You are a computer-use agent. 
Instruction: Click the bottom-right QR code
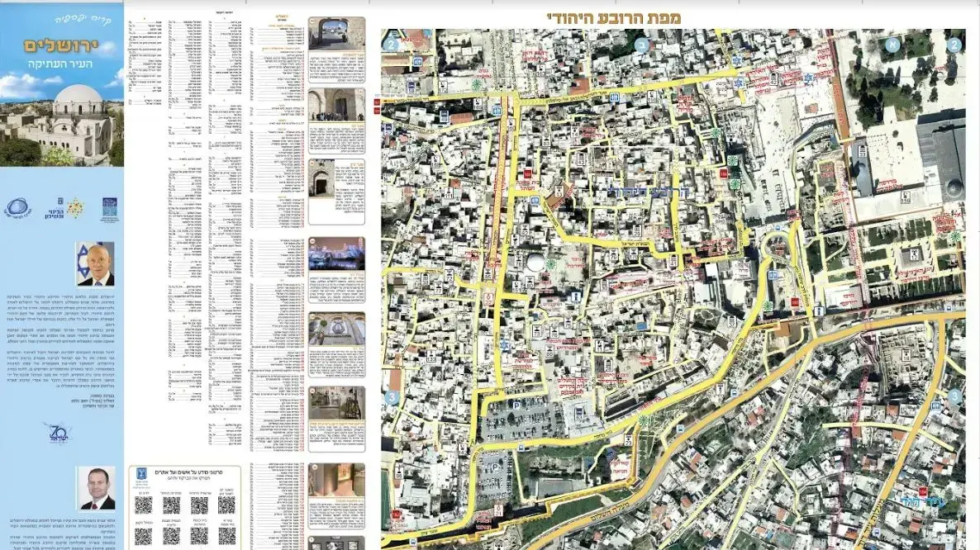tap(227, 536)
